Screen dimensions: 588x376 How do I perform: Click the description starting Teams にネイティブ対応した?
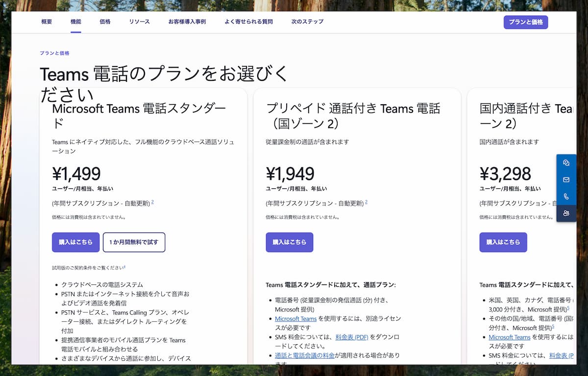[143, 146]
